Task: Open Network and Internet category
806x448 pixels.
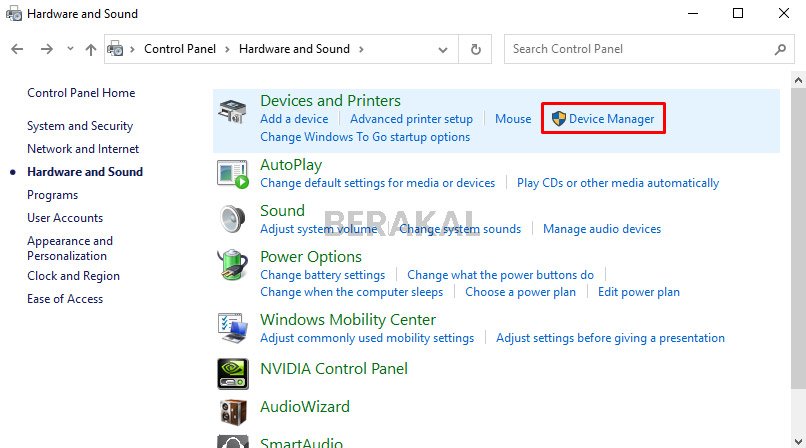Action: point(83,149)
